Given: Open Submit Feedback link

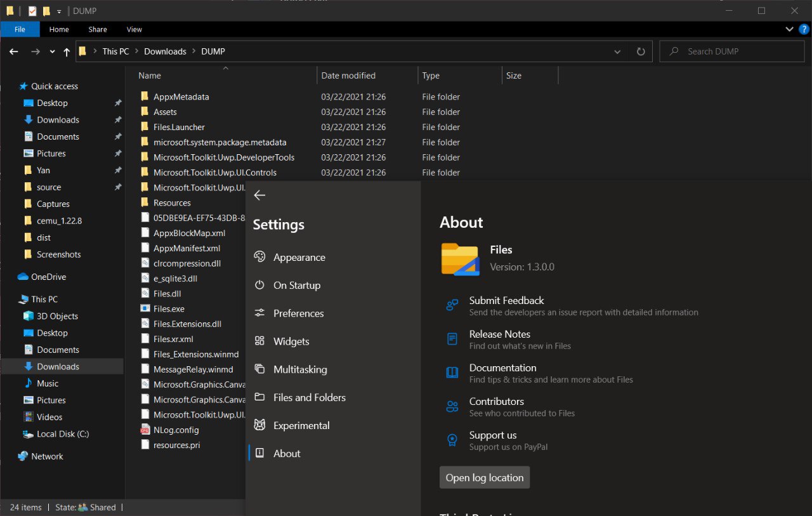Looking at the screenshot, I should point(507,300).
